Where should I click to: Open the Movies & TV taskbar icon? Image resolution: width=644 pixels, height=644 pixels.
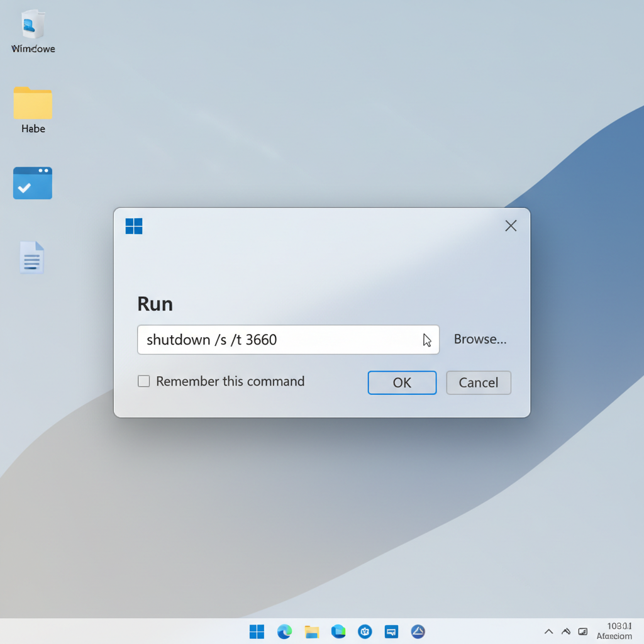tap(338, 631)
